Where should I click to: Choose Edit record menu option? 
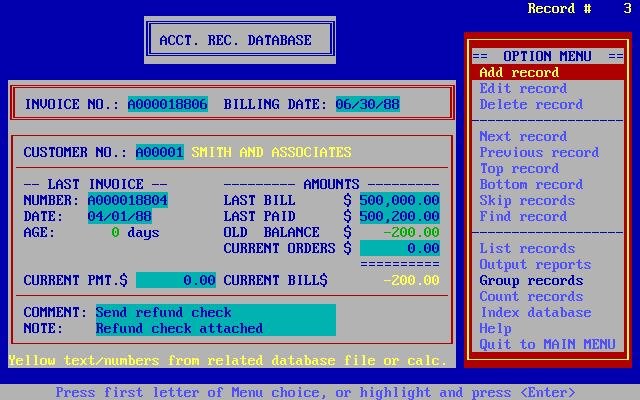523,89
